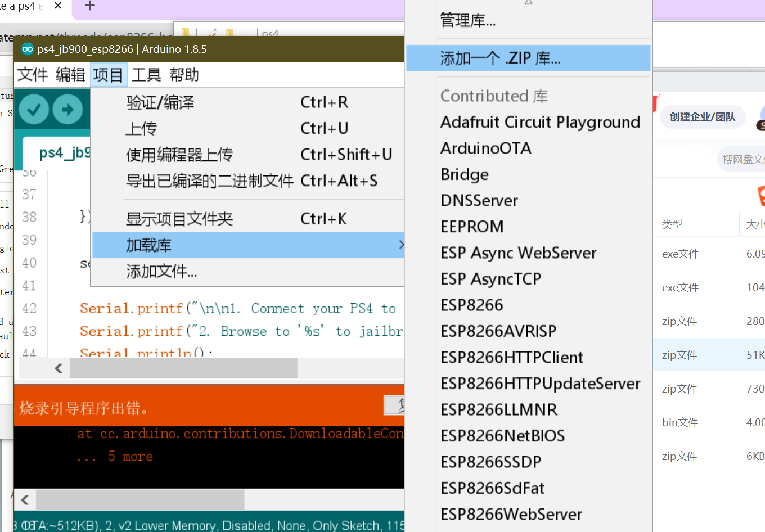
Task: Click the 大小 column header
Action: [x=754, y=224]
